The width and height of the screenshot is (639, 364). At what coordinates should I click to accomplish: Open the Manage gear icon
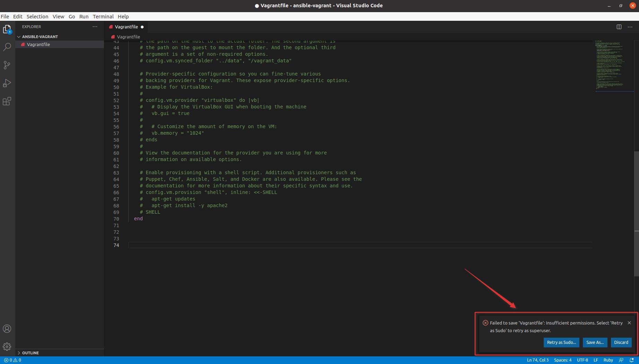click(7, 347)
